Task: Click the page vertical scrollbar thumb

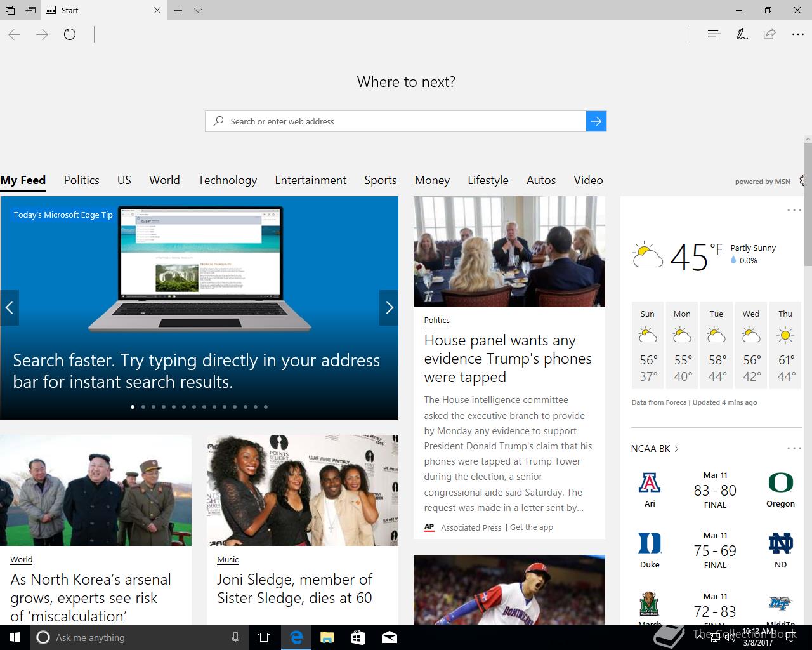Action: (808, 204)
